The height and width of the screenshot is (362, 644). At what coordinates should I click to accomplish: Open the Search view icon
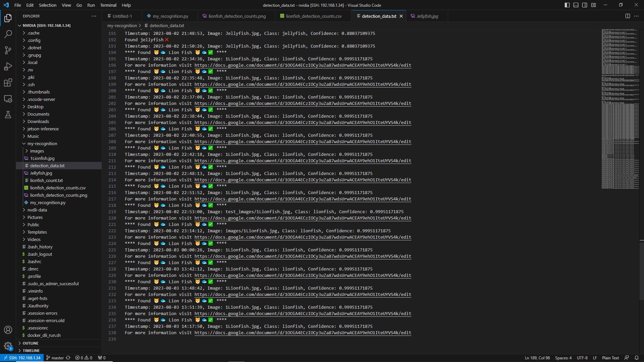coord(8,34)
